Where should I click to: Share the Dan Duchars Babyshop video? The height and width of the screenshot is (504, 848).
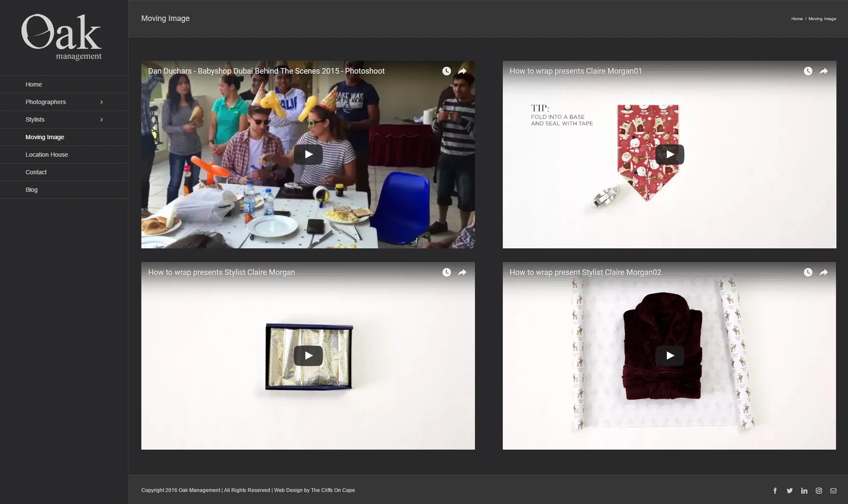(462, 71)
